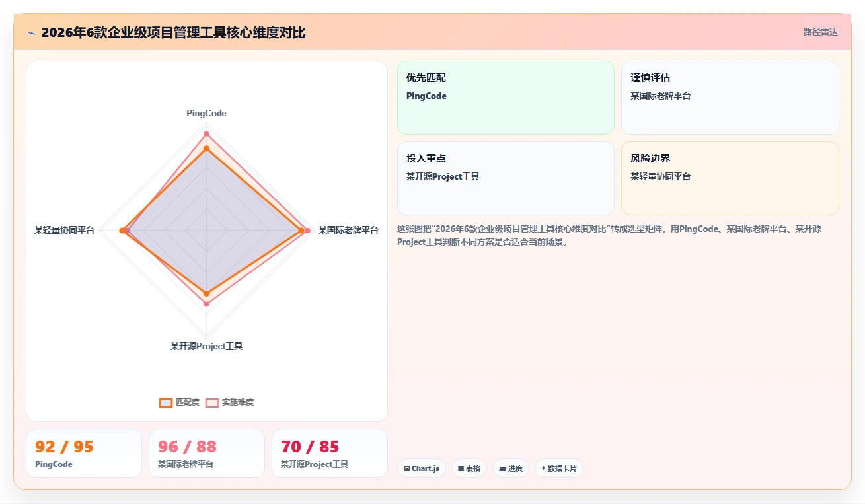Open the 表格 tag
The height and width of the screenshot is (504, 865).
pos(469,468)
